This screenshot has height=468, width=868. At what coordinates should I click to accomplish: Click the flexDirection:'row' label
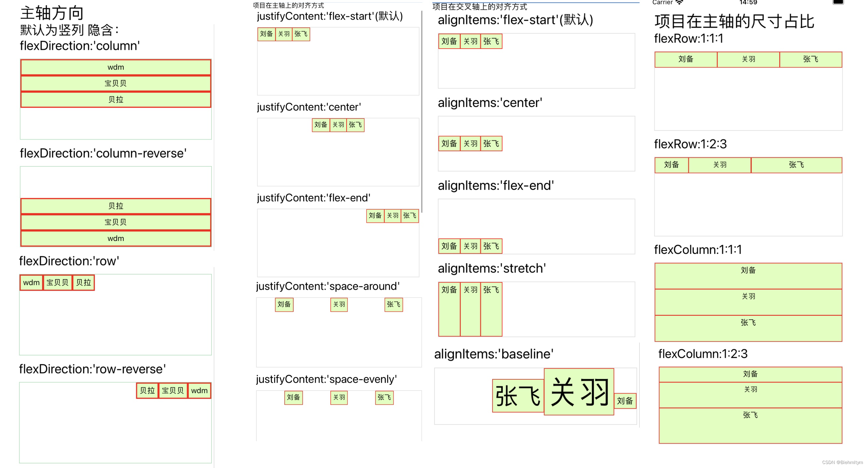[69, 261]
